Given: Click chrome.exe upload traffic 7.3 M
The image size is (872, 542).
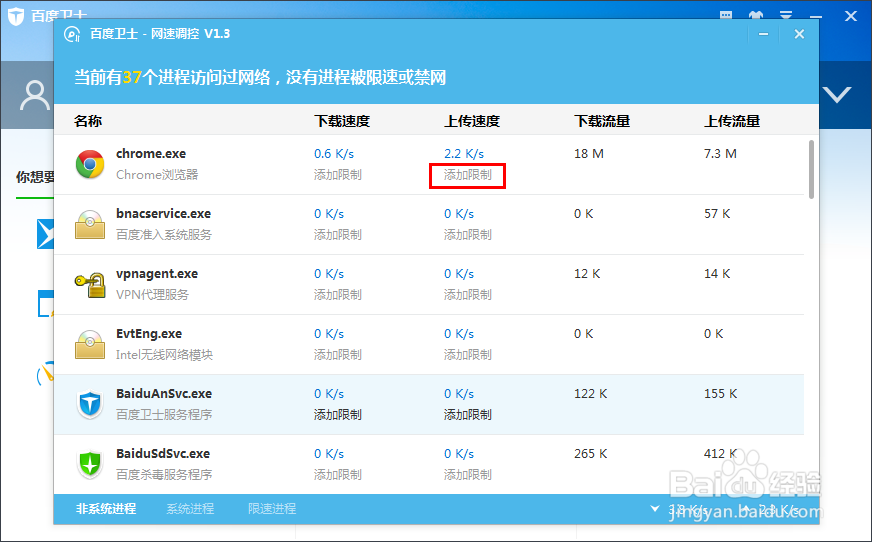Looking at the screenshot, I should tap(720, 153).
